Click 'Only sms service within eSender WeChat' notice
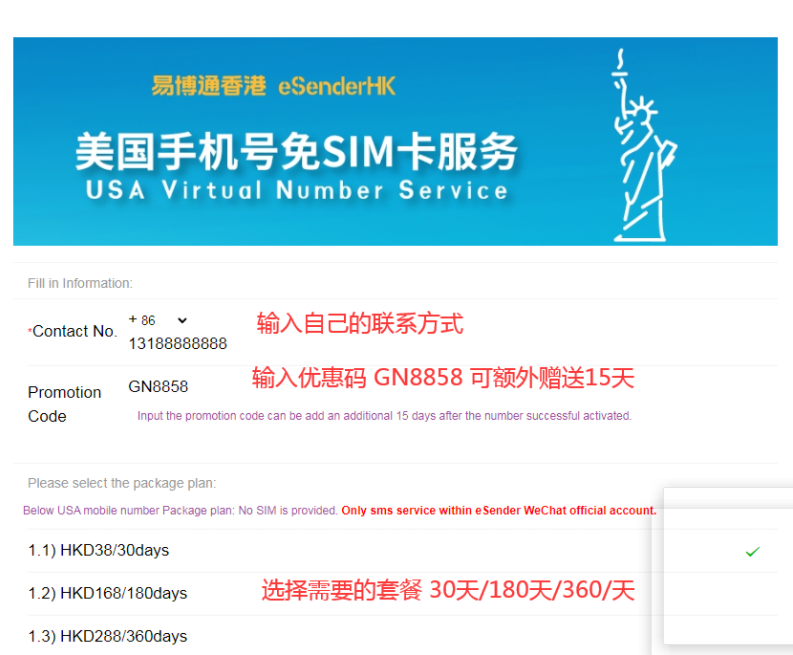793x655 pixels. click(499, 510)
